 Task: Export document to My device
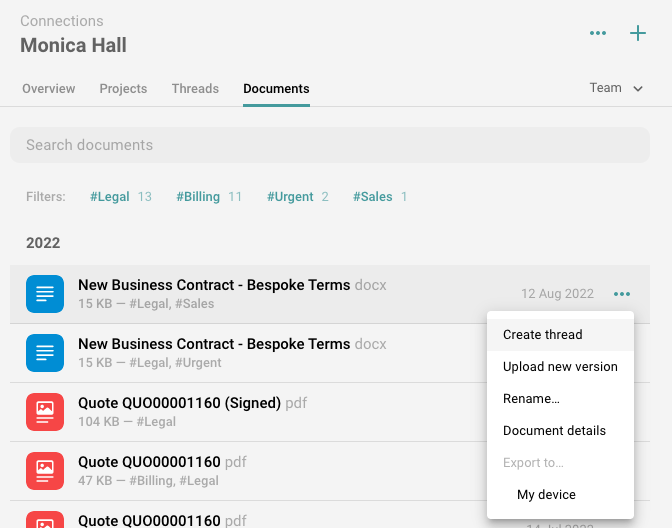click(x=546, y=495)
